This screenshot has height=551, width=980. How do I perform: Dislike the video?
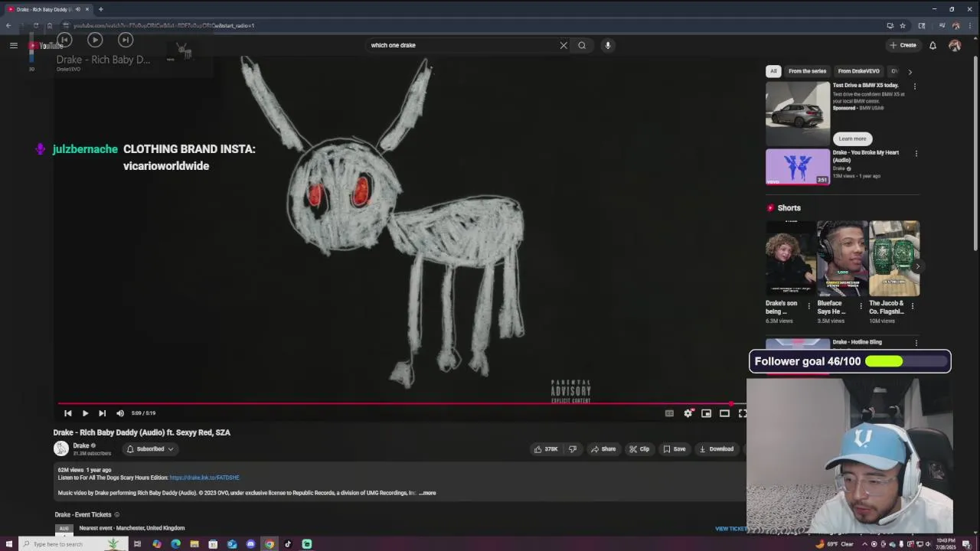click(x=573, y=449)
